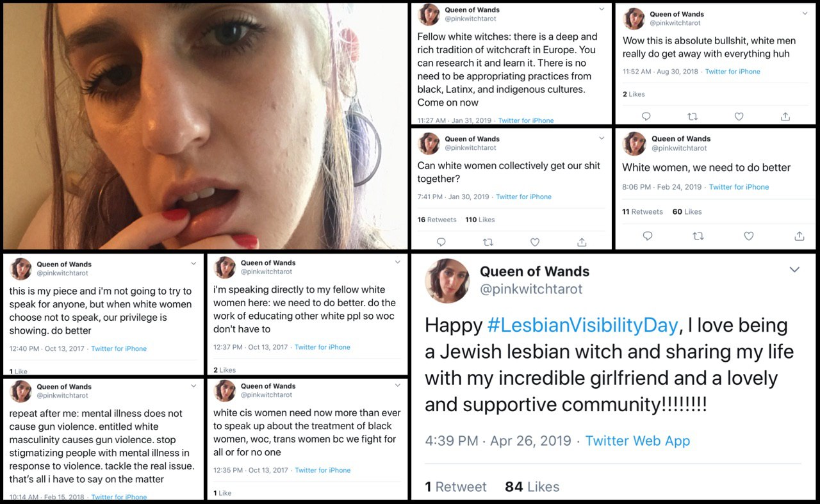The height and width of the screenshot is (504, 820).
Task: Open the dropdown arrow on the "repeat after me" tweet
Action: coord(193,386)
